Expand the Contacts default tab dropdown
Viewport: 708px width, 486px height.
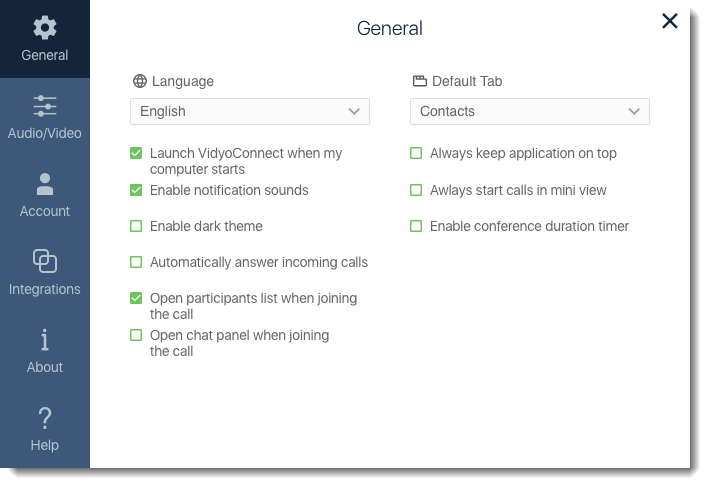click(530, 111)
